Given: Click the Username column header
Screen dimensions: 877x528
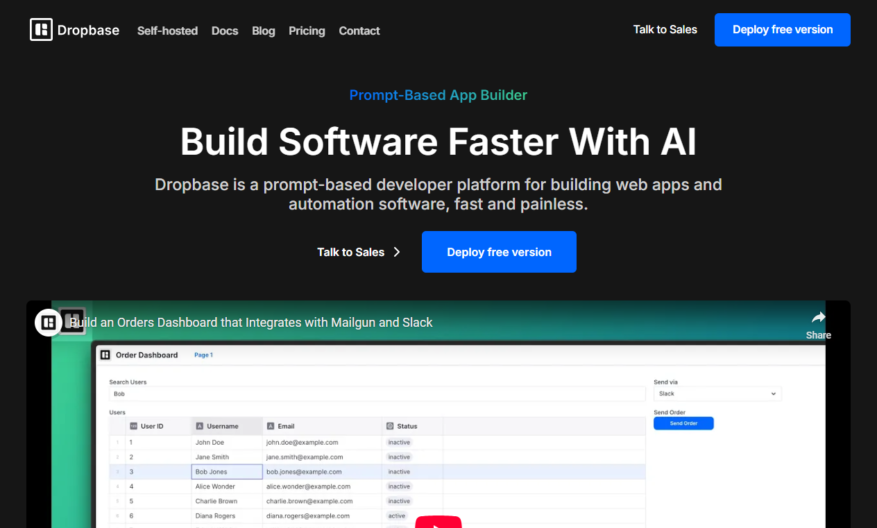Looking at the screenshot, I should pyautogui.click(x=227, y=426).
